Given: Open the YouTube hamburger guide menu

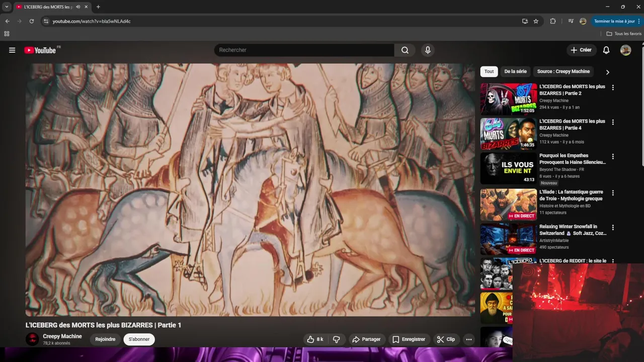Looking at the screenshot, I should coord(12,50).
